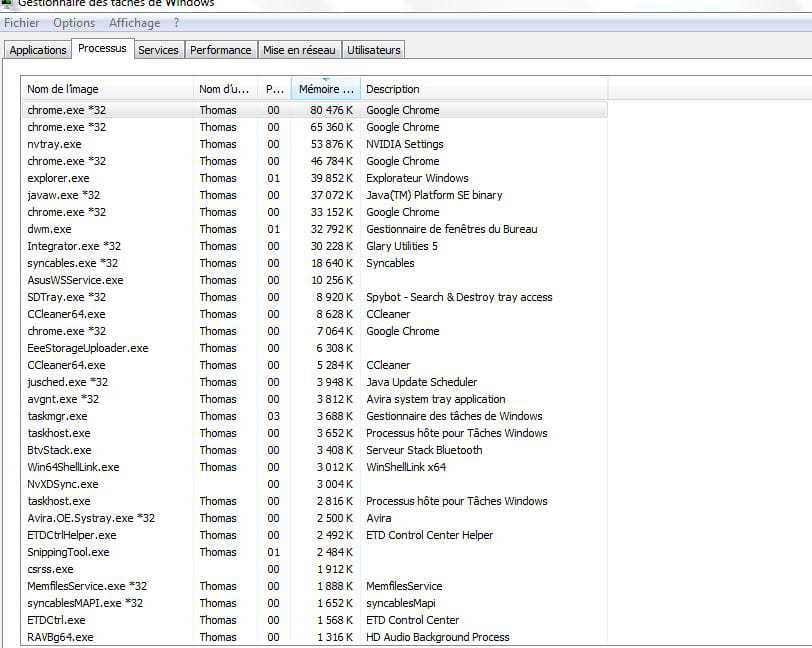Sort by the Description column header

click(x=484, y=89)
